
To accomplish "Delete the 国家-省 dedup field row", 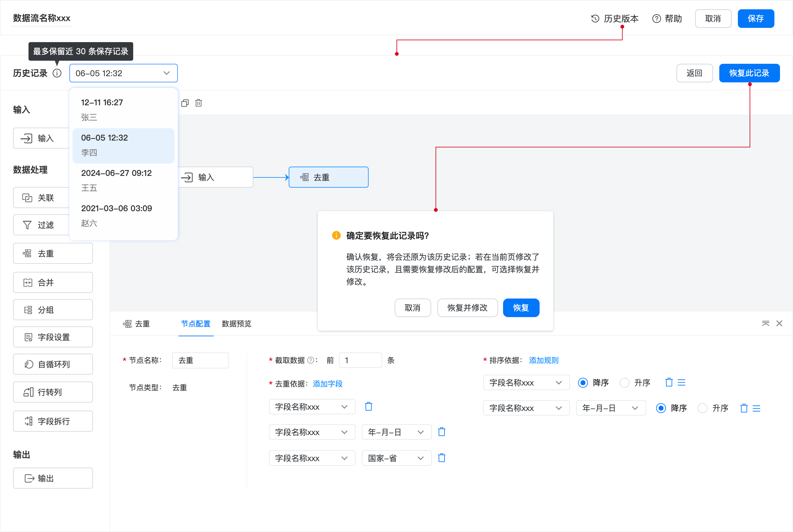I will point(441,458).
